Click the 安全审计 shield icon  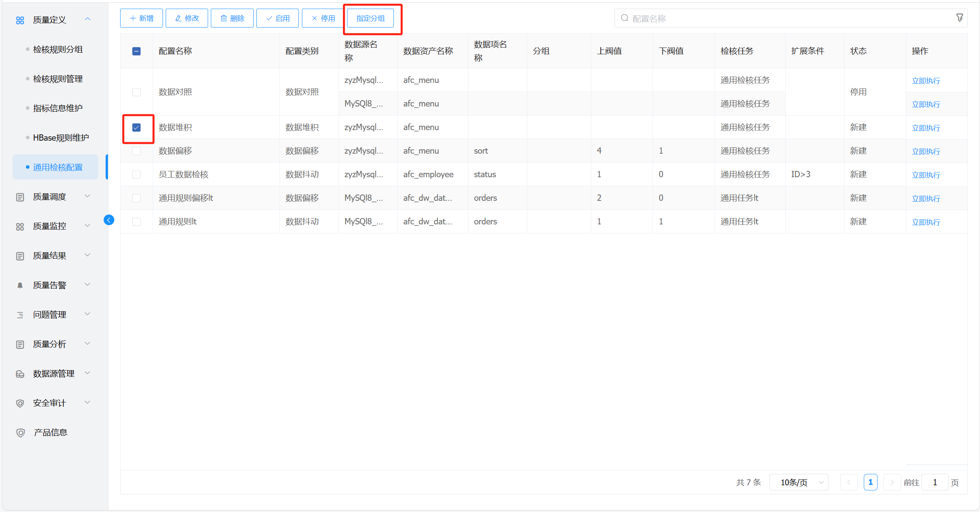click(x=20, y=403)
